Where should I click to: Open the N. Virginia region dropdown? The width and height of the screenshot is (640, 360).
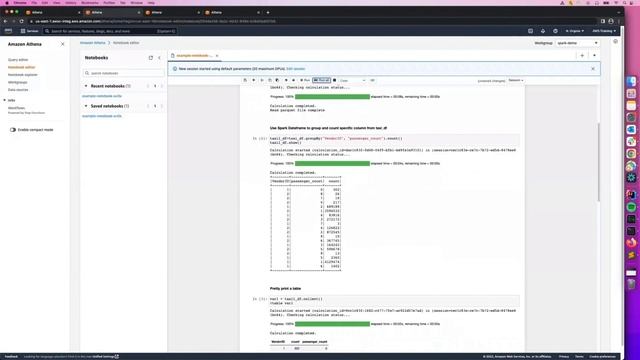pos(574,31)
